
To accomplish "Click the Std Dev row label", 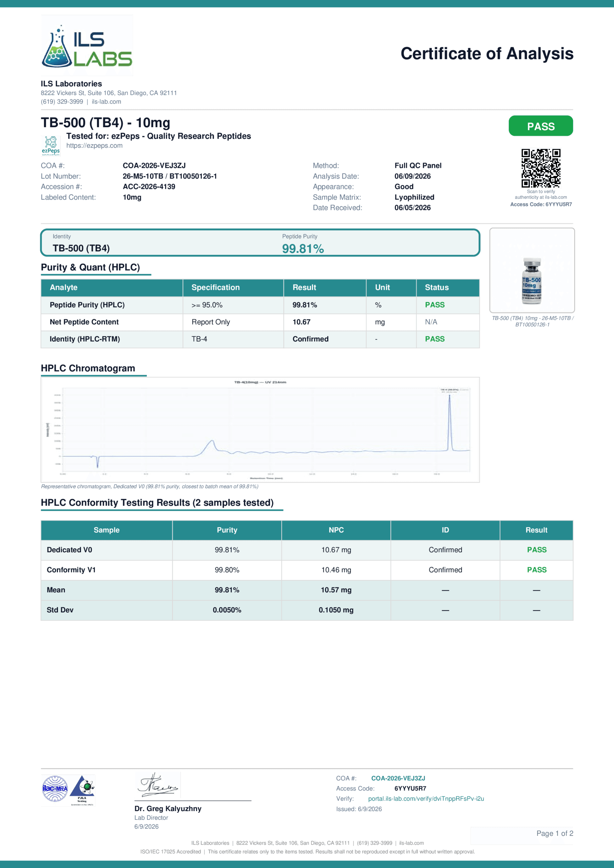I will [60, 610].
